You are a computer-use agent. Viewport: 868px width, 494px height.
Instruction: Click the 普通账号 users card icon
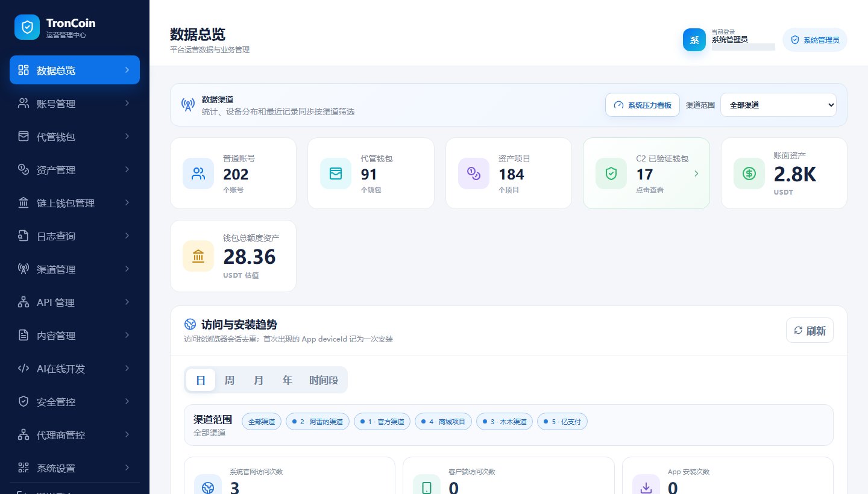[198, 174]
